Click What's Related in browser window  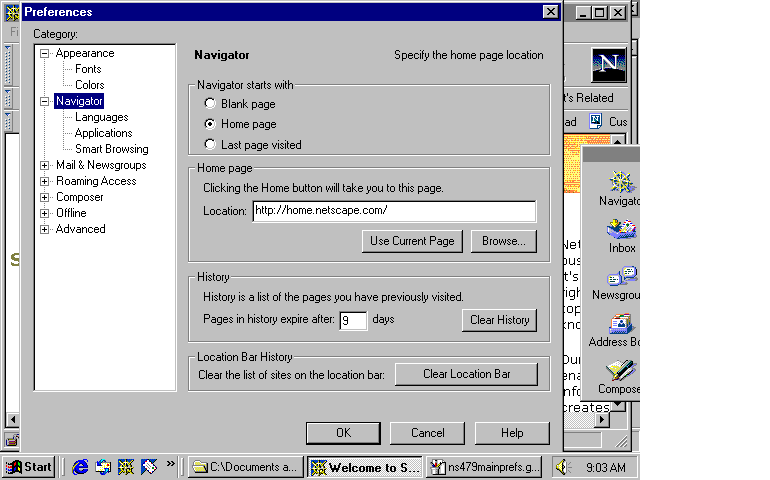click(x=589, y=98)
